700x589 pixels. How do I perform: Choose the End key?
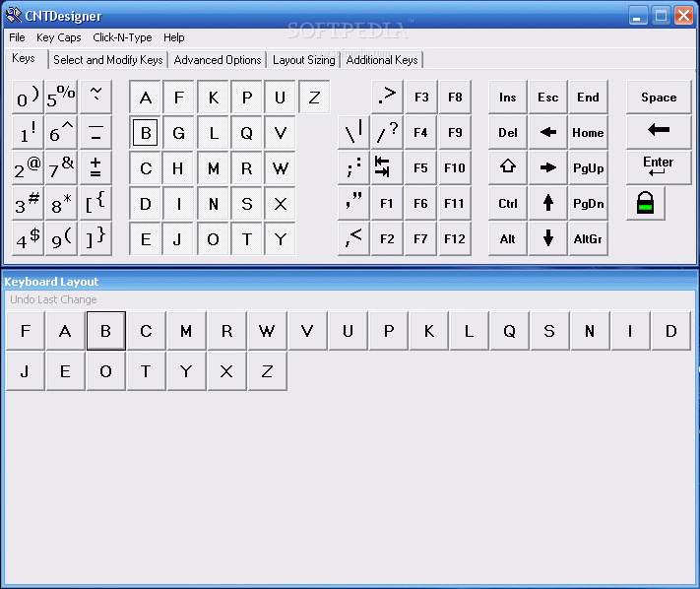pyautogui.click(x=588, y=97)
